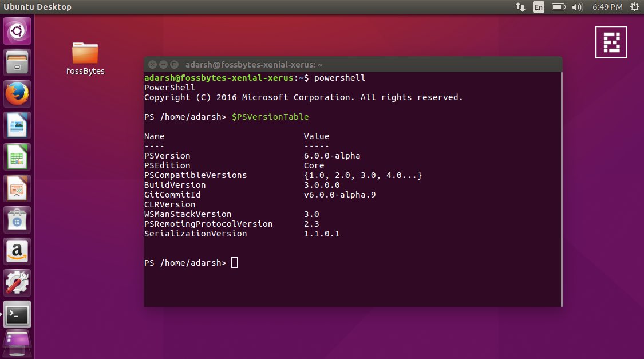Open System Settings from the launcher
Viewport: 644px width, 359px height.
pyautogui.click(x=17, y=283)
